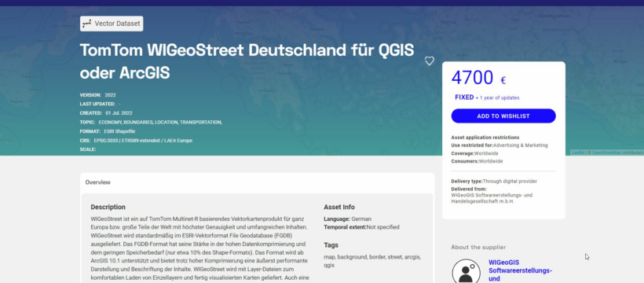Click the Asset Info heading

coord(338,207)
